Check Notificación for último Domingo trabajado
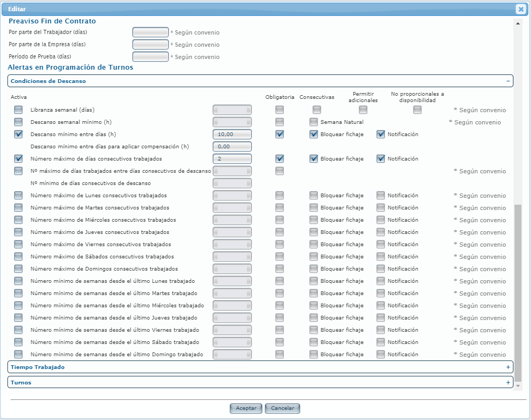This screenshot has width=531, height=420. [x=380, y=354]
